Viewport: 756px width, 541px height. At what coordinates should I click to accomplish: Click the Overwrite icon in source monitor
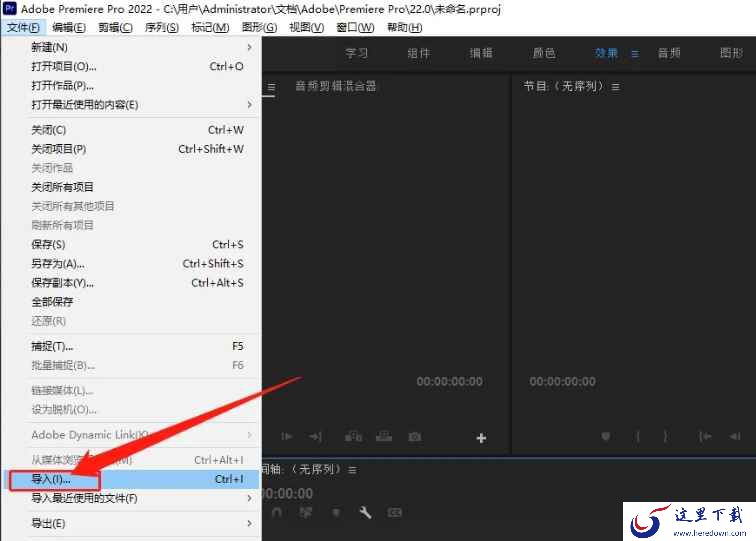[384, 437]
